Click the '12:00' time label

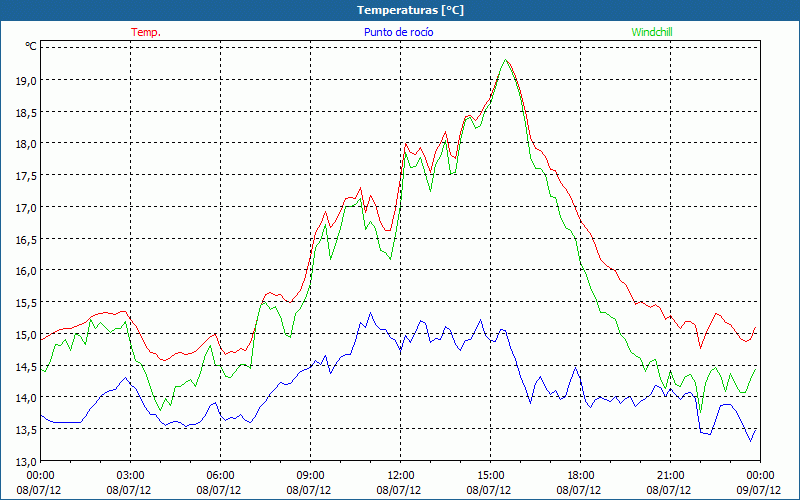coord(401,476)
